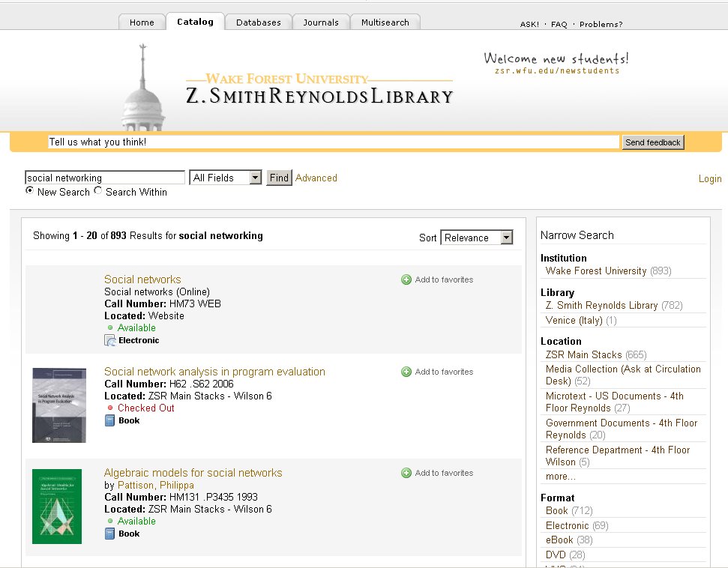Click the green Algebraic models book cover
Image resolution: width=728 pixels, height=568 pixels.
click(x=57, y=507)
